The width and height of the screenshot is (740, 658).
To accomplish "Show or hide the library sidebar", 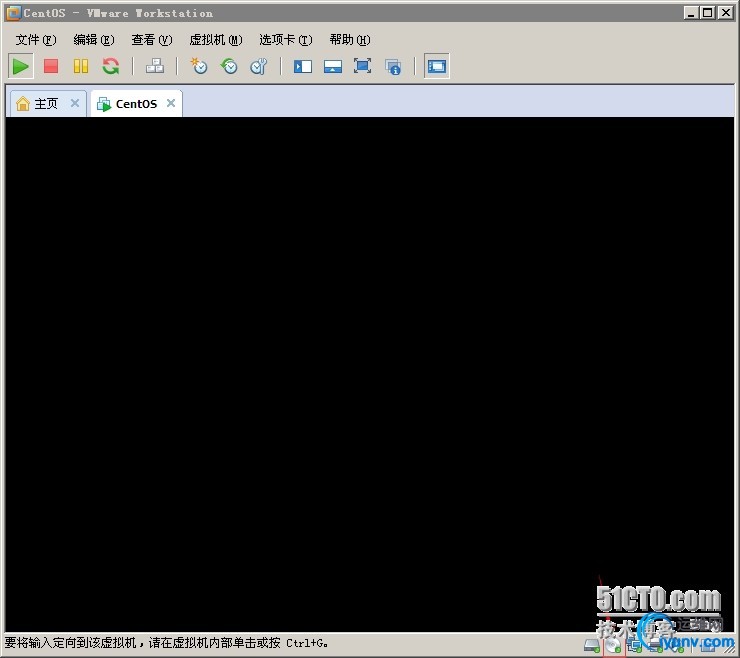I will pyautogui.click(x=303, y=67).
